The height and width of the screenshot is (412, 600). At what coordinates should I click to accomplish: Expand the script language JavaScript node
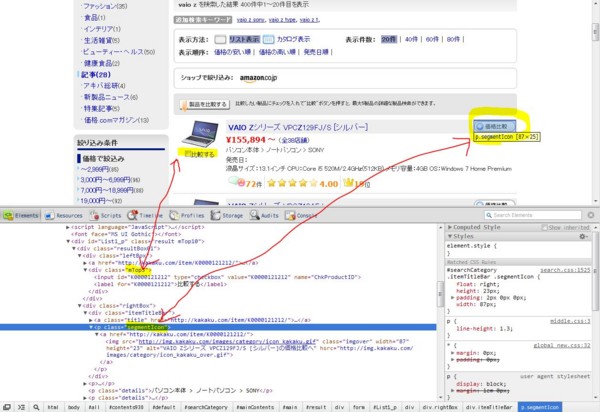point(68,227)
